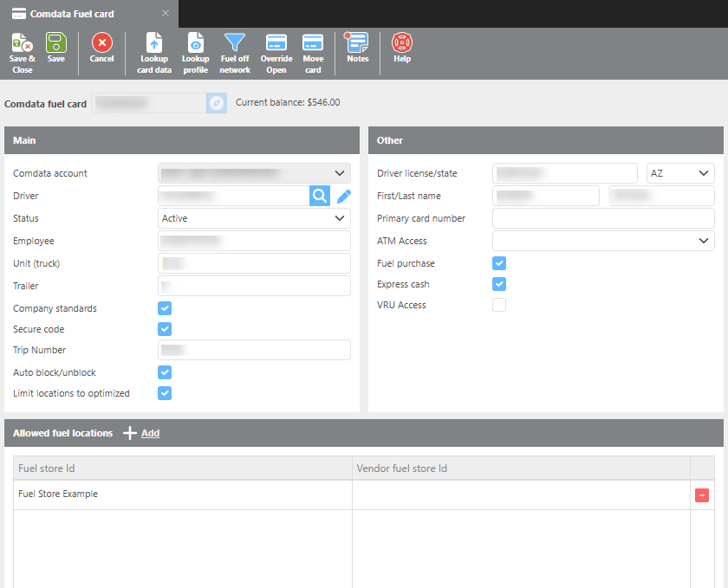Click the Vendor fuel store Id column header
The image size is (728, 588).
(521, 468)
